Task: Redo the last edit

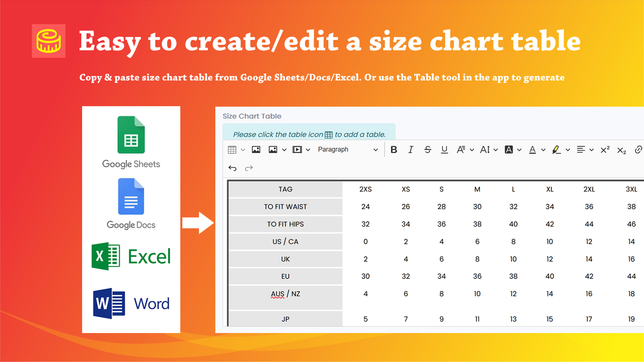Action: 248,168
